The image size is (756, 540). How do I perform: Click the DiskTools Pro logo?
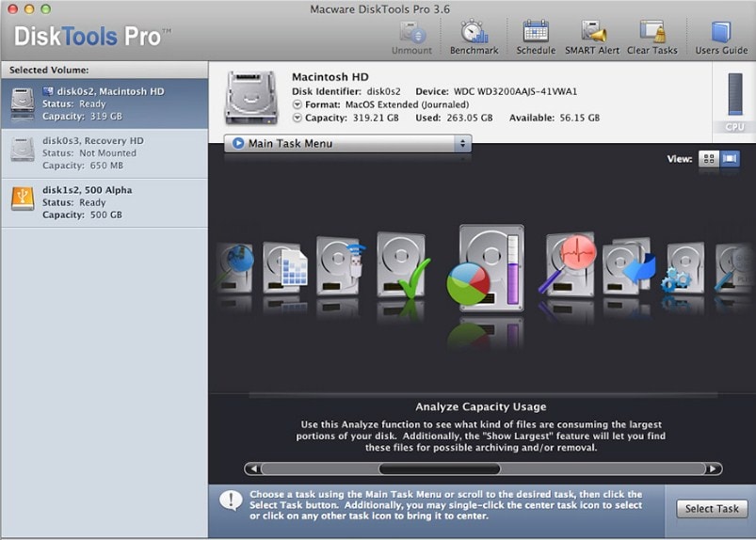pyautogui.click(x=92, y=37)
